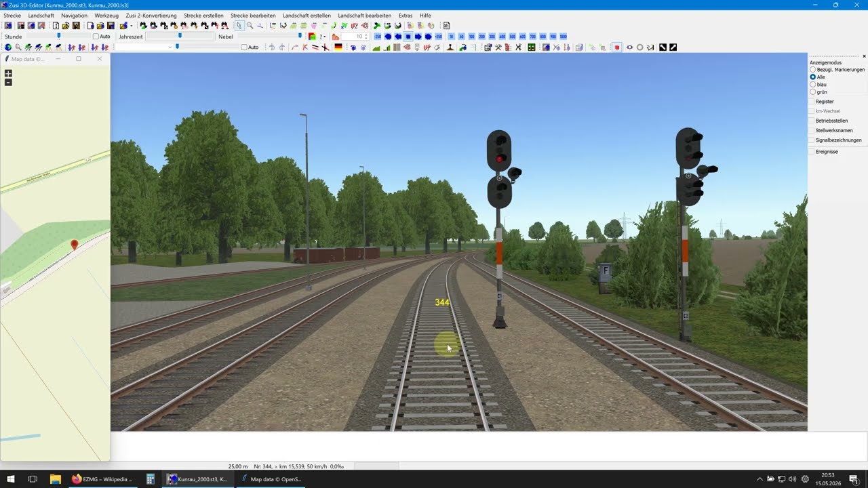Screen dimensions: 868x488
Task: Zoom out on the map with minus
Action: coord(8,82)
